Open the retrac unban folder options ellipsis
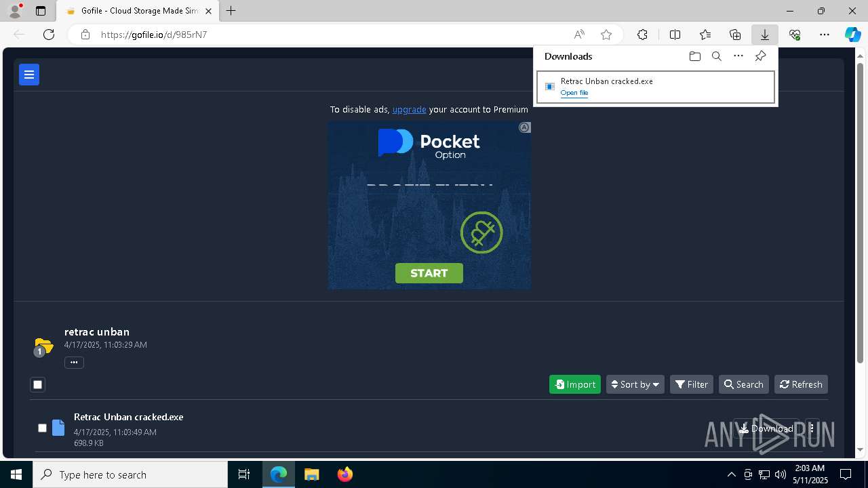Image resolution: width=868 pixels, height=488 pixels. pos(74,363)
